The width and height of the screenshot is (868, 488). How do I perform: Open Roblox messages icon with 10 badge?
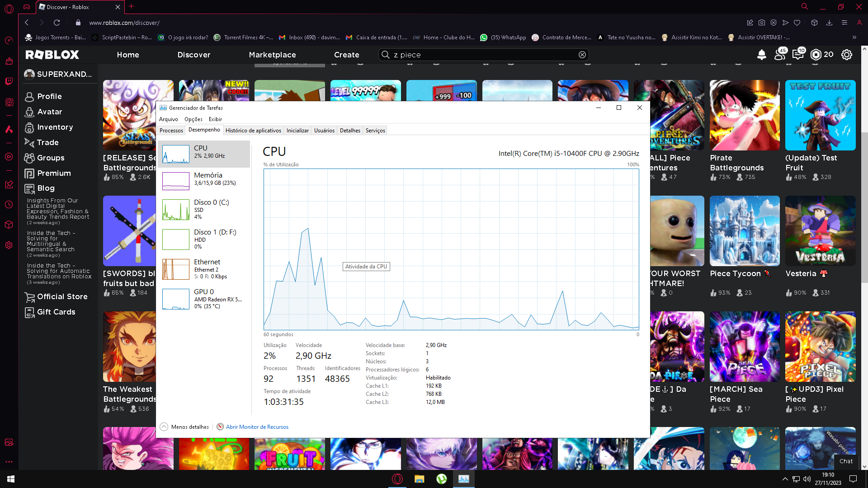pyautogui.click(x=798, y=54)
